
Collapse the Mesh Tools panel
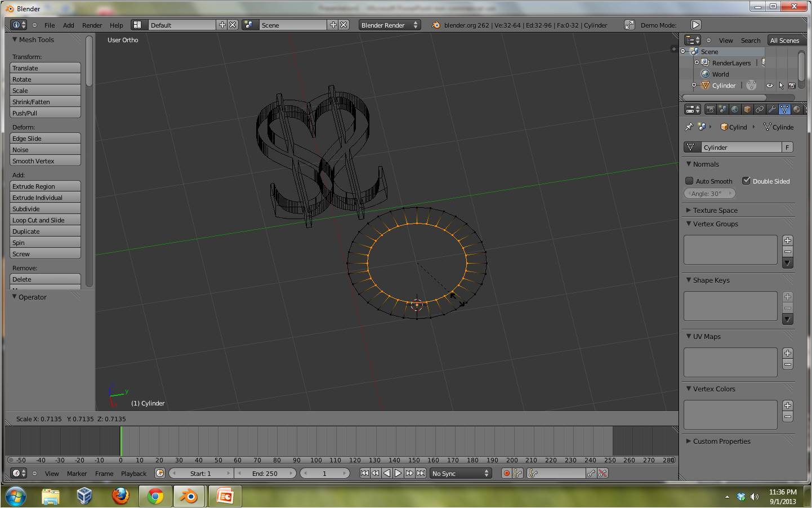tap(15, 39)
